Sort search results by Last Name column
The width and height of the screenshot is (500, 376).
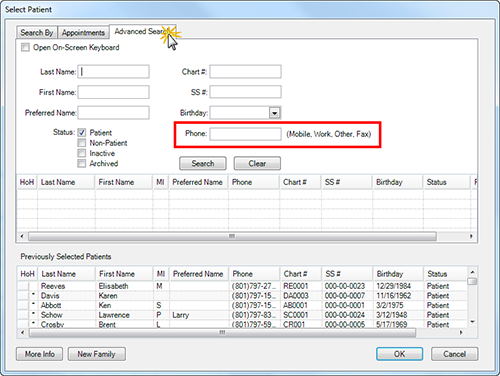[x=66, y=182]
